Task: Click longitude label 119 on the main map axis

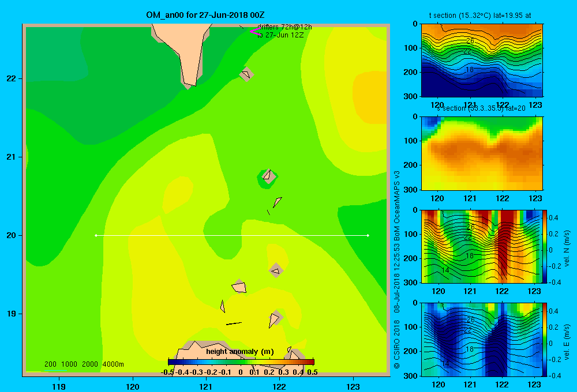Action: (x=59, y=386)
